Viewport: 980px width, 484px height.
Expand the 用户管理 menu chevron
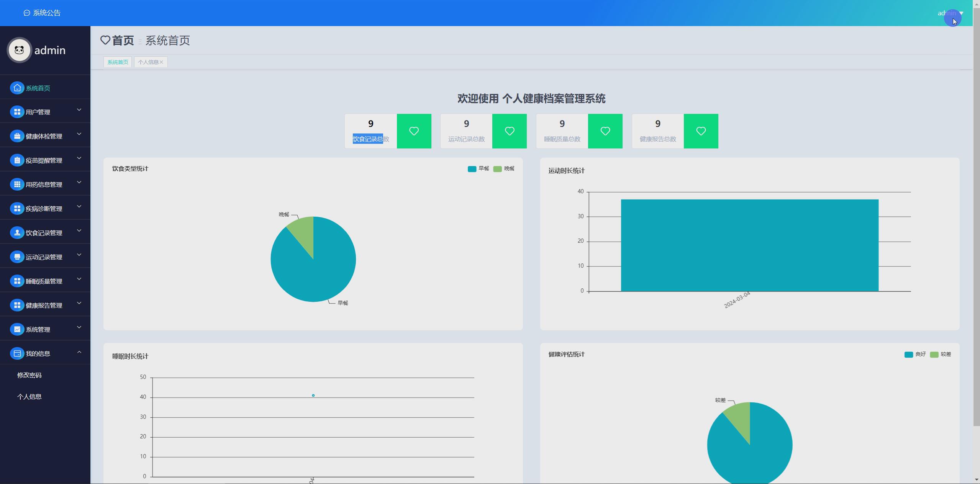pyautogui.click(x=79, y=110)
